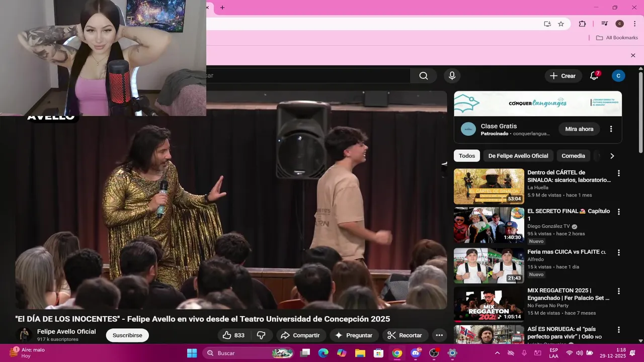Open the YouTube account avatar

[x=618, y=76]
